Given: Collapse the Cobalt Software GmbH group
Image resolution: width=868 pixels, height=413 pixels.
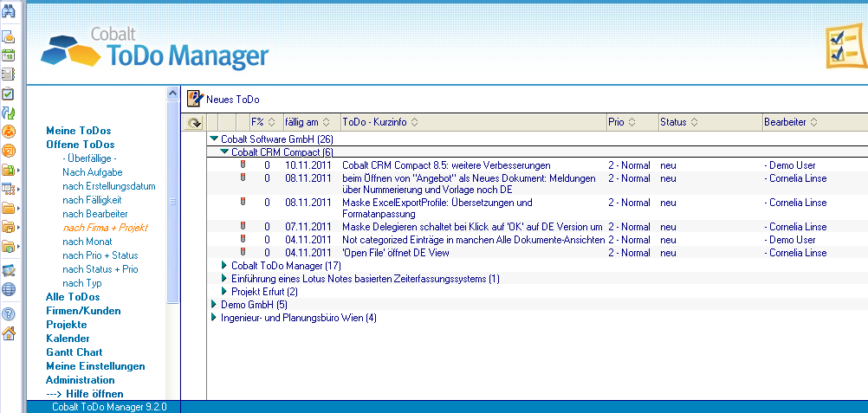Looking at the screenshot, I should [x=214, y=139].
